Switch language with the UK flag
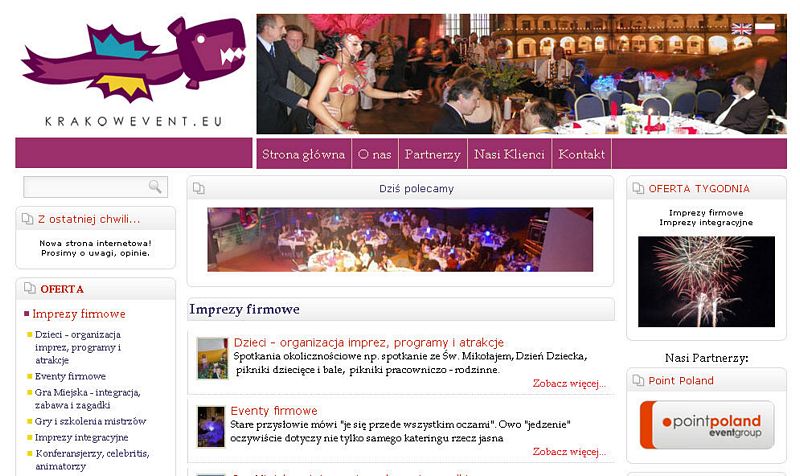800x476 pixels. (x=741, y=29)
